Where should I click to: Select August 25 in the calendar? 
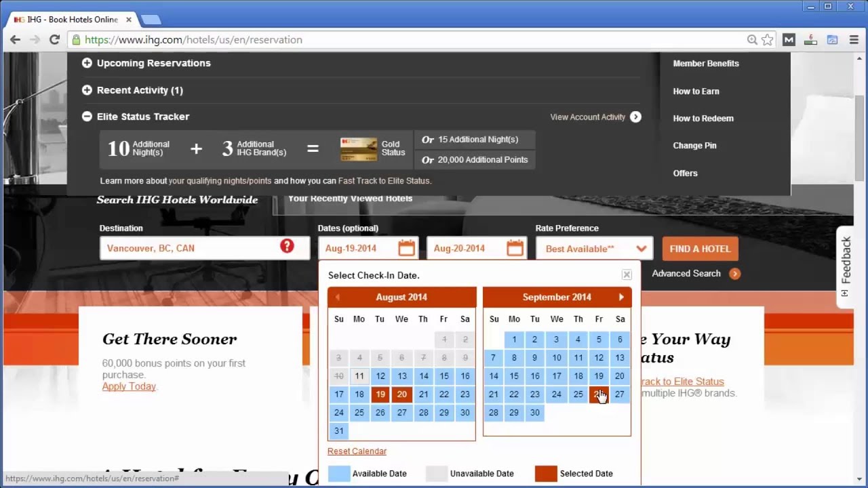(x=359, y=413)
